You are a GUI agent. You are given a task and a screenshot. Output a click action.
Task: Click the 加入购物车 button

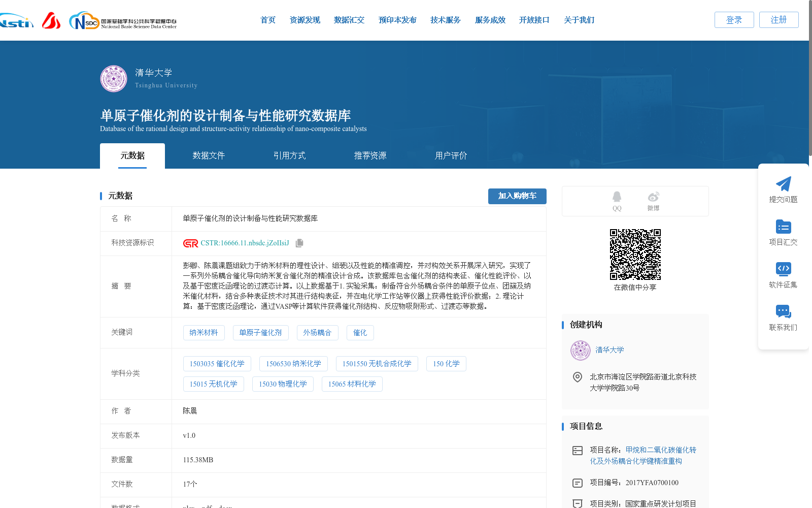[x=517, y=196]
